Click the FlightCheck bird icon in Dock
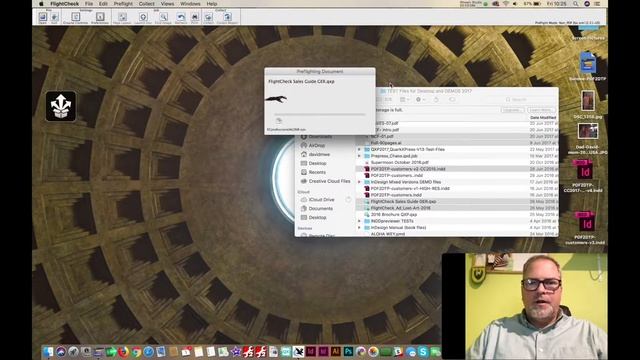 tap(298, 351)
